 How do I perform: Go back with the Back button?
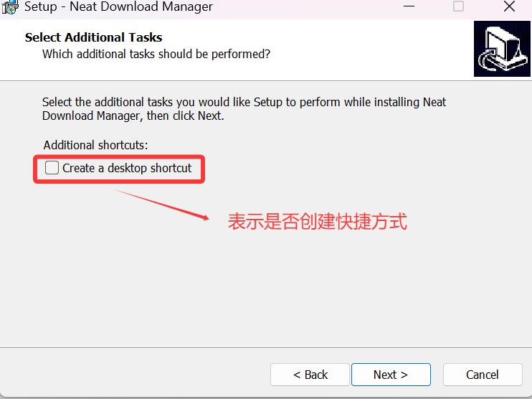pos(310,375)
